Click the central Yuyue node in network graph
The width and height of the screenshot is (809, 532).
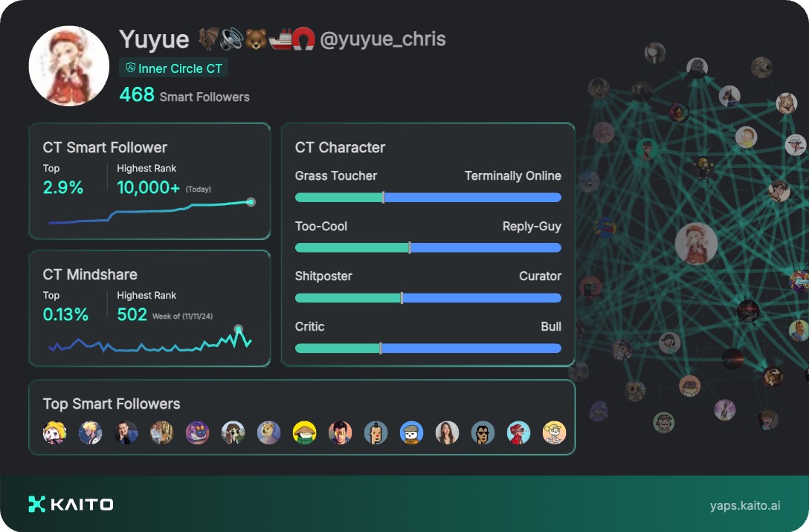click(x=696, y=244)
